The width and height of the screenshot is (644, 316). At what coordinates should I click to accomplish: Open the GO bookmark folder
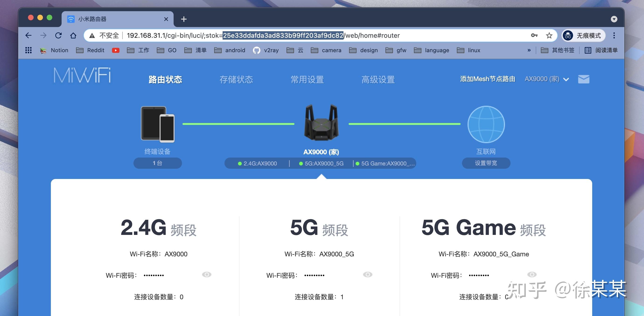coord(167,50)
